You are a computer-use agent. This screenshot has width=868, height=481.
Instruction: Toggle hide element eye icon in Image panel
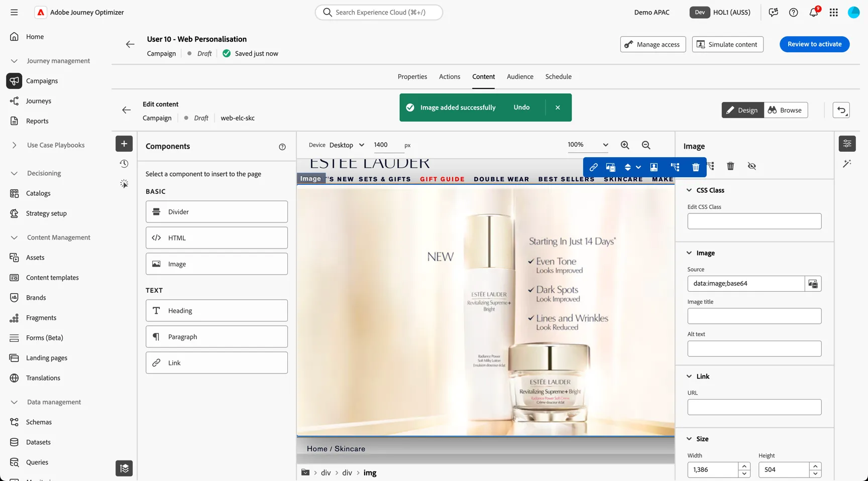[751, 166]
